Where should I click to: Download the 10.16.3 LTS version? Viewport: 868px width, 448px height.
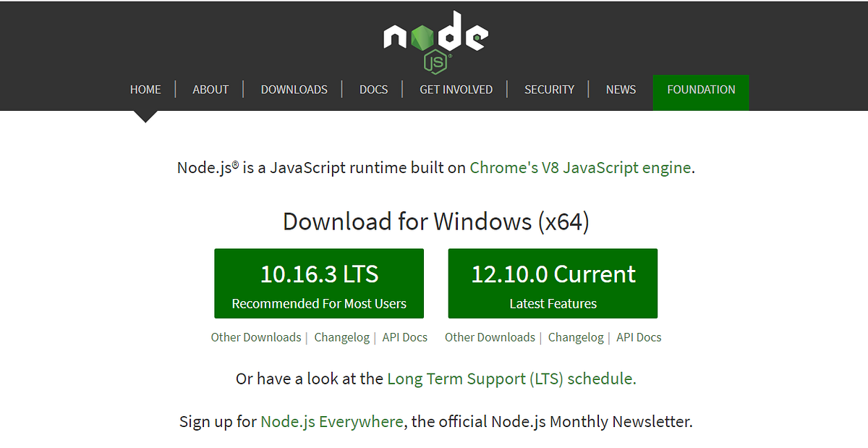[319, 284]
